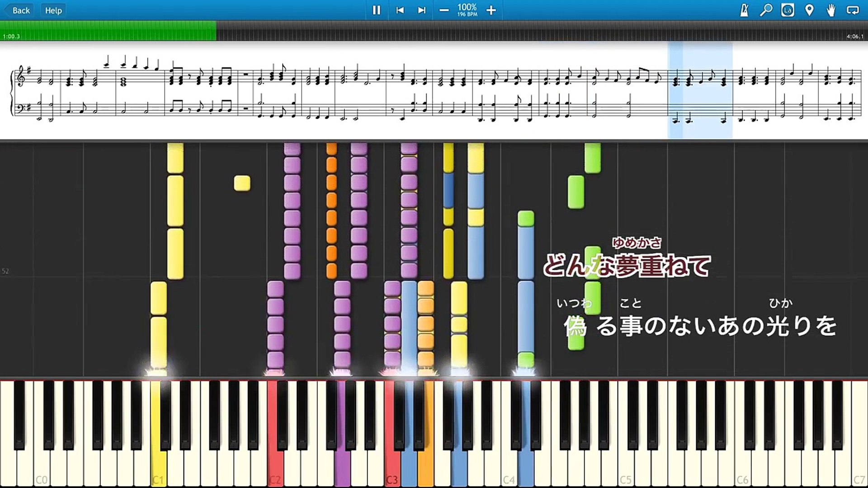Toggle the La note labels icon
The image size is (868, 488).
click(x=788, y=10)
